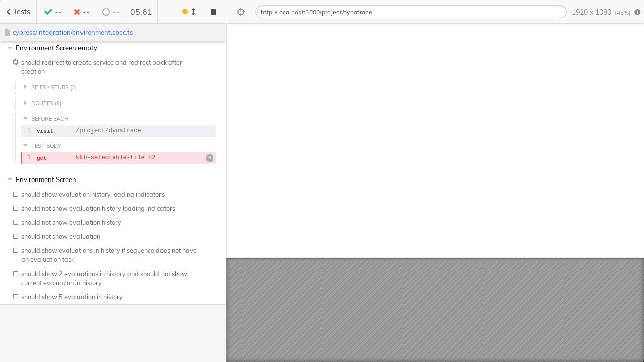Check the should show 5 evaluation in history test
The height and width of the screenshot is (362, 644).
pyautogui.click(x=16, y=296)
